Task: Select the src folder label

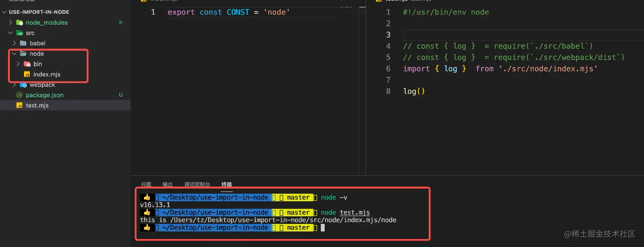Action: 30,33
